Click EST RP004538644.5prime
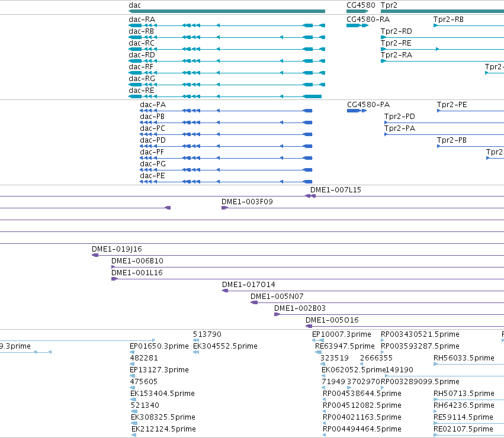The width and height of the screenshot is (504, 438). [362, 394]
